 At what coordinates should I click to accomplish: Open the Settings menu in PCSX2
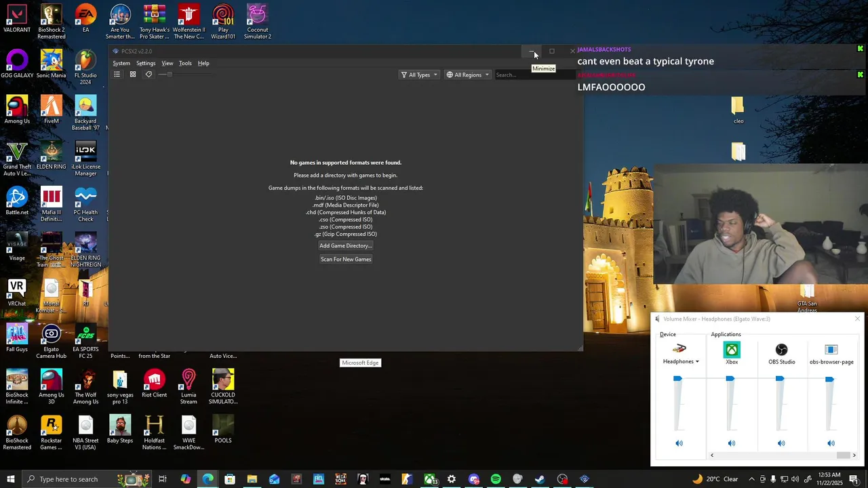146,63
